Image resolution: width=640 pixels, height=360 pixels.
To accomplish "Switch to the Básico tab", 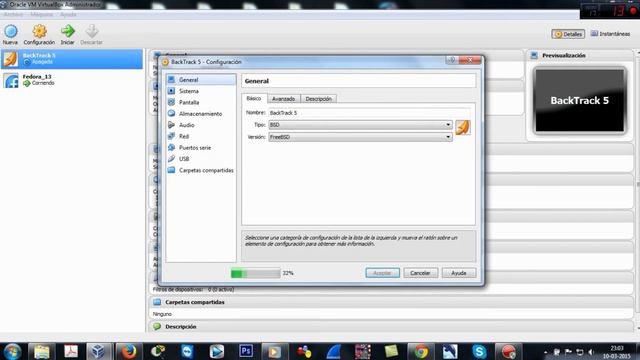I will click(x=254, y=98).
